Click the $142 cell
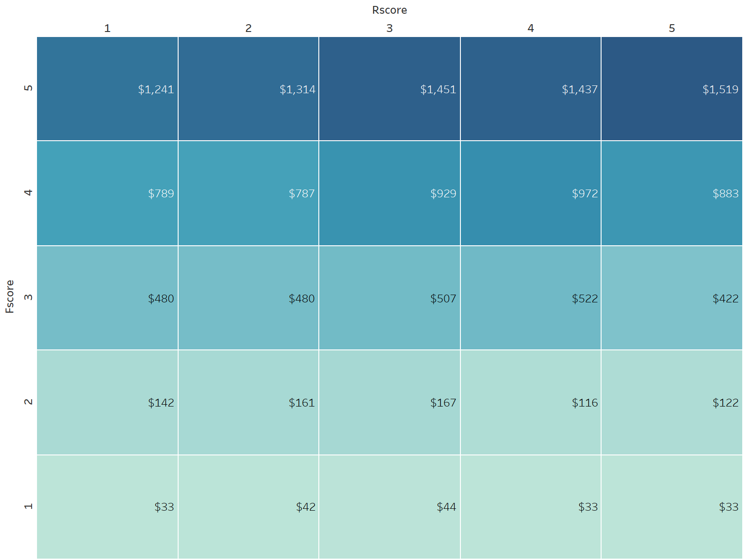 click(x=107, y=402)
